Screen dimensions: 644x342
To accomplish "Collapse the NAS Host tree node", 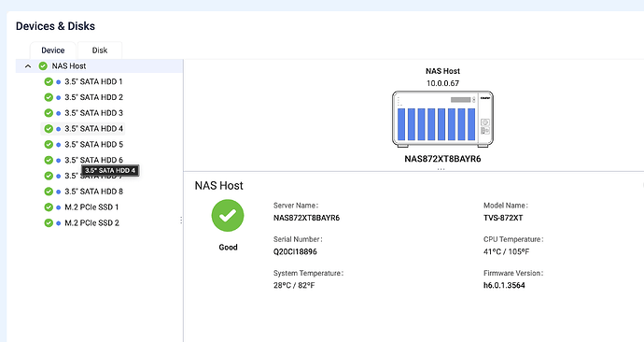I will (x=28, y=65).
